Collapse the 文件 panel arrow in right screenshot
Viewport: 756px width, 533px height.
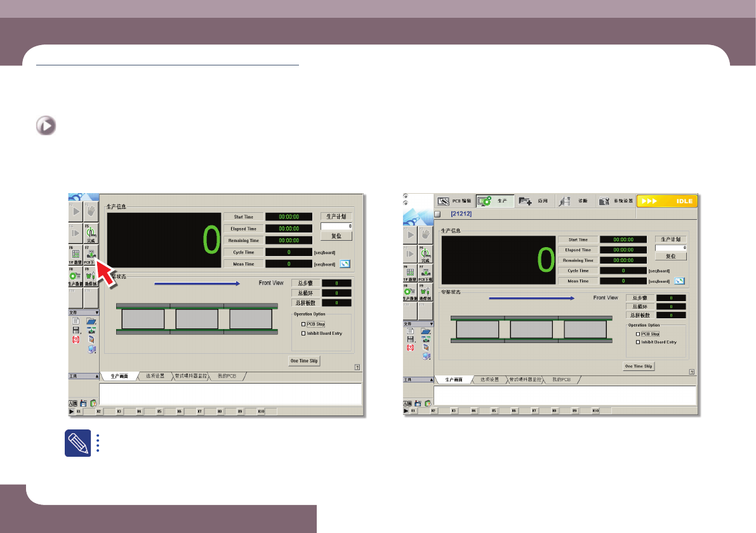pos(432,323)
